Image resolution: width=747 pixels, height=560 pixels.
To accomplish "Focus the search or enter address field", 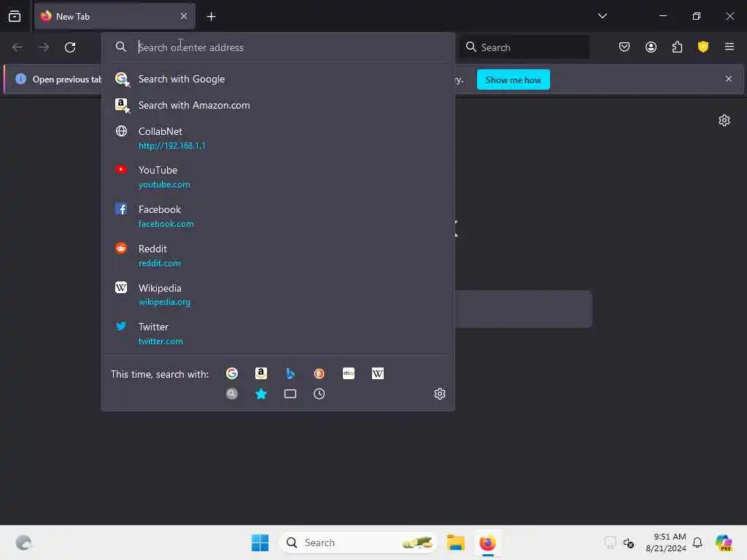I will [x=278, y=47].
